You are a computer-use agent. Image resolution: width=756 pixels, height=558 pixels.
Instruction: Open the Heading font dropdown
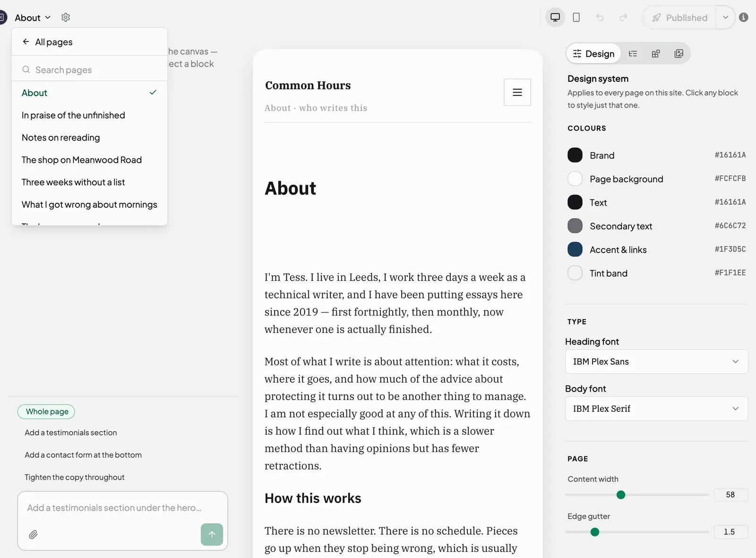[657, 362]
